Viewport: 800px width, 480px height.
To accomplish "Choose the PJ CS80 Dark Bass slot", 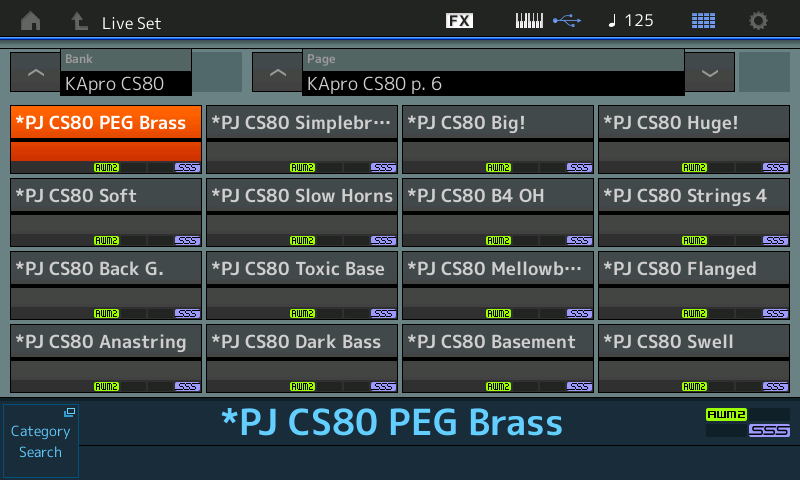I will click(302, 358).
